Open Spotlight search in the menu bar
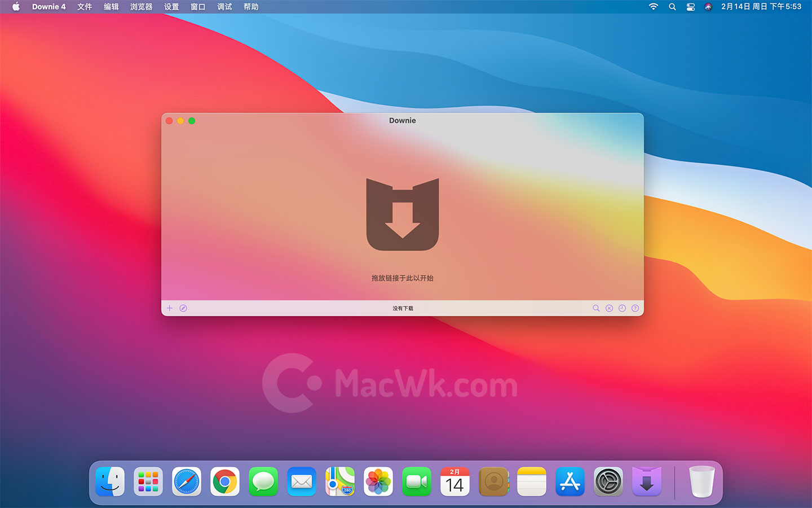Viewport: 812px width, 508px height. (x=672, y=7)
